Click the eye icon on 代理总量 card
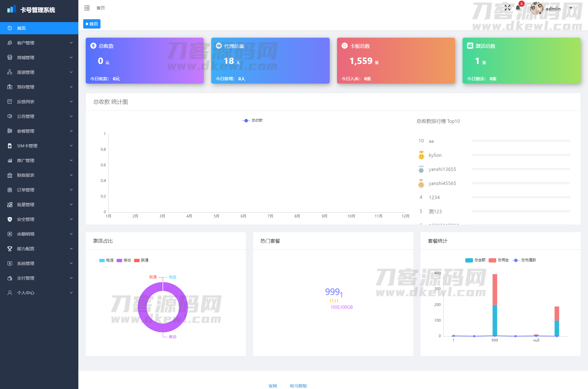Image resolution: width=588 pixels, height=389 pixels. tap(219, 46)
